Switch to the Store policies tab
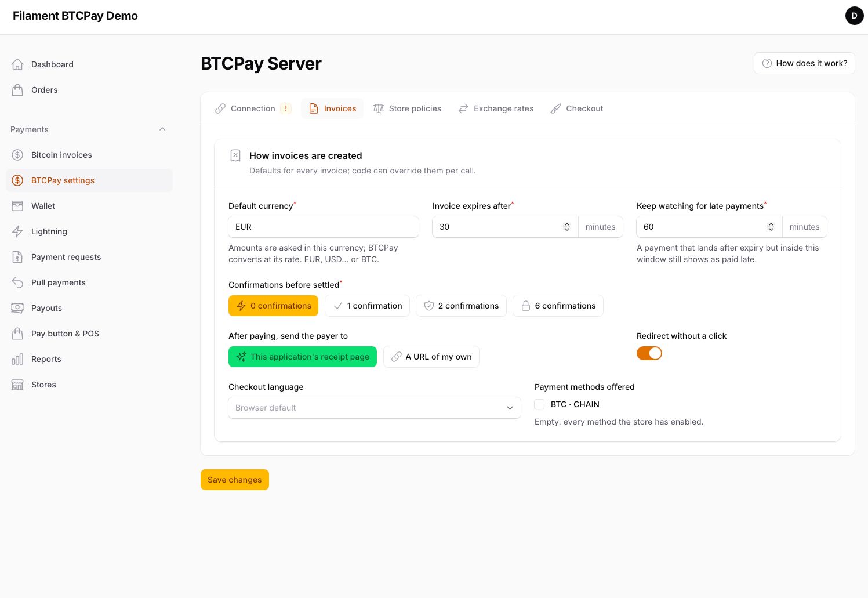Viewport: 868px width, 598px height. pyautogui.click(x=407, y=108)
